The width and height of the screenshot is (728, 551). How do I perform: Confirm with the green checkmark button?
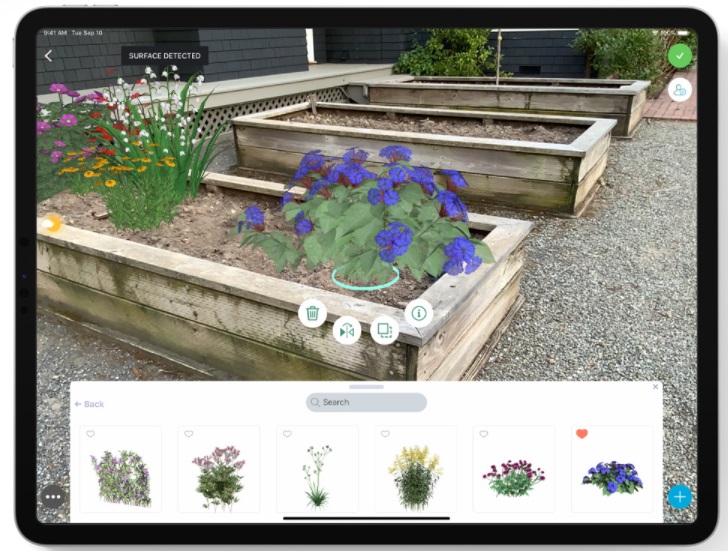(680, 56)
